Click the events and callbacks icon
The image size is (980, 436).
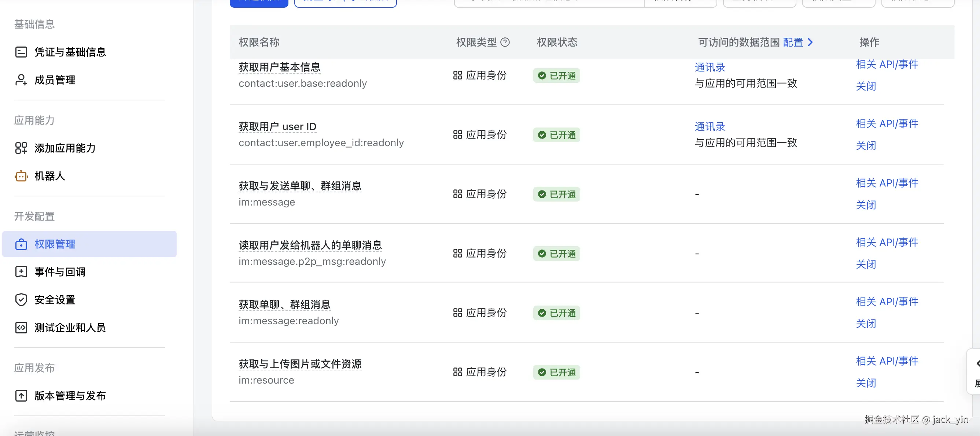point(21,271)
